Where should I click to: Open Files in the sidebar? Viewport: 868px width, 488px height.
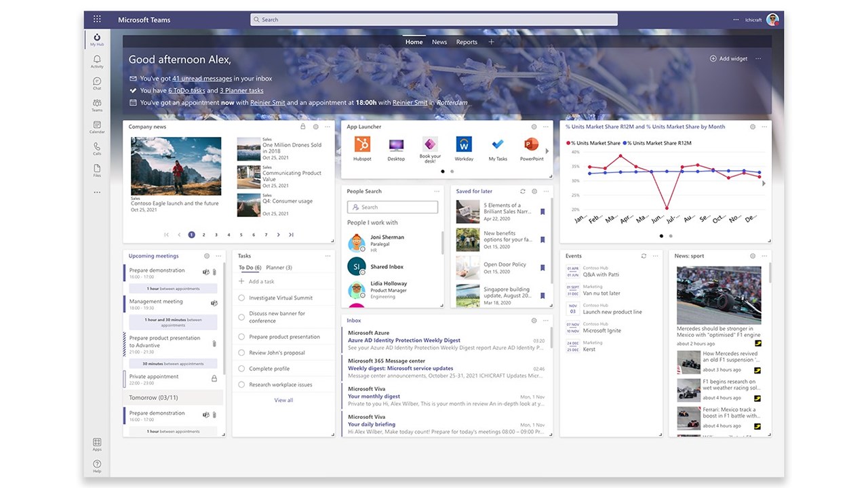tap(97, 170)
